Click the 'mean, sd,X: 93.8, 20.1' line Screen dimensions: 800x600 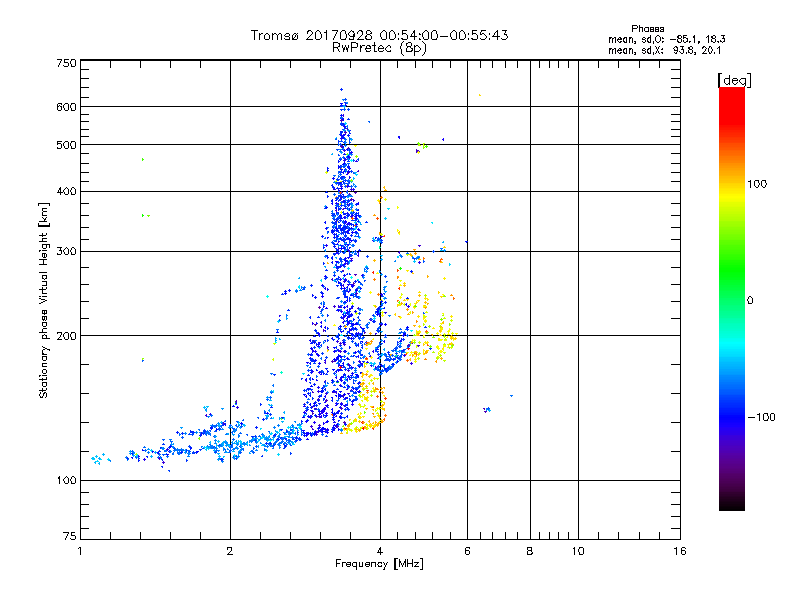(x=664, y=50)
